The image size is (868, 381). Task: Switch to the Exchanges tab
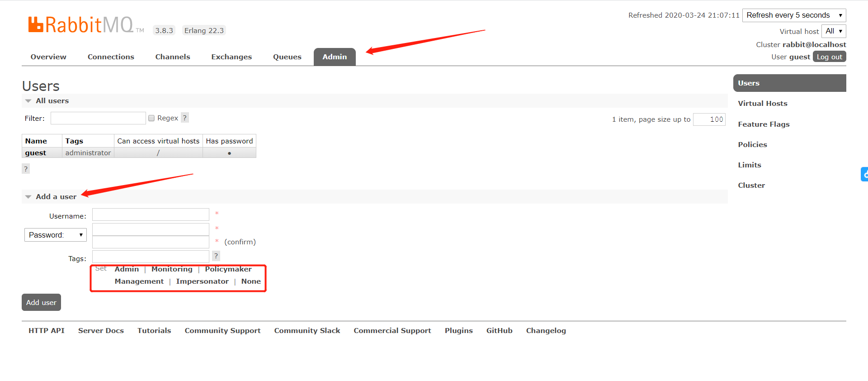click(x=231, y=57)
